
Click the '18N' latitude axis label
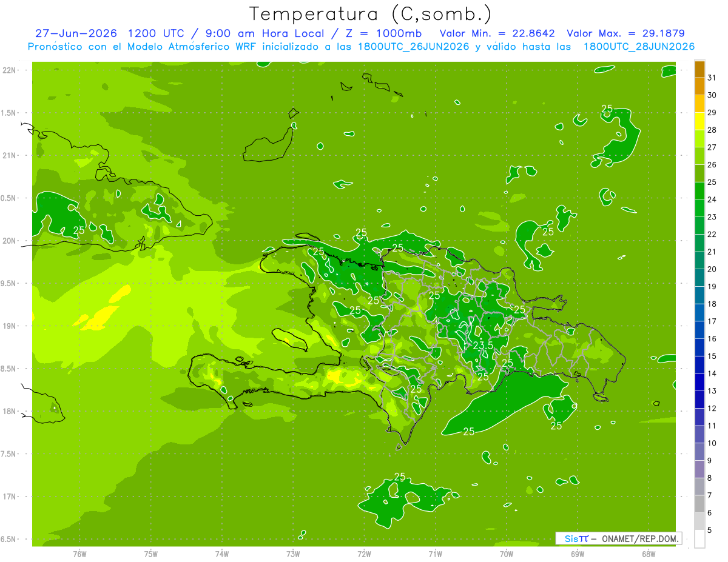[9, 412]
